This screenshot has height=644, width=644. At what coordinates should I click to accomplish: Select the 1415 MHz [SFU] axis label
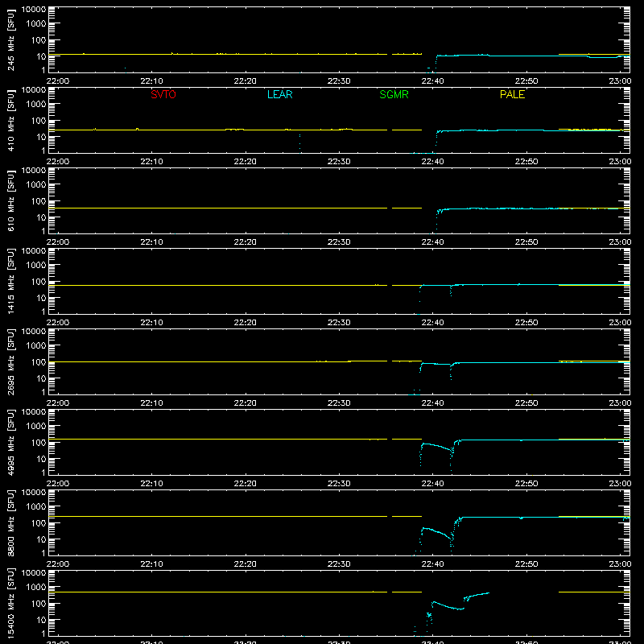(x=10, y=282)
